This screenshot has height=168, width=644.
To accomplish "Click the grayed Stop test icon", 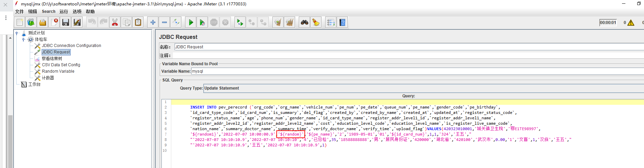I will pyautogui.click(x=214, y=22).
